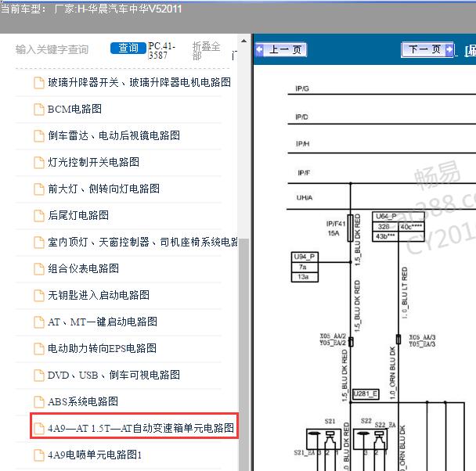Click the list scrollbar up arrow
The height and width of the screenshot is (471, 476).
tap(243, 41)
